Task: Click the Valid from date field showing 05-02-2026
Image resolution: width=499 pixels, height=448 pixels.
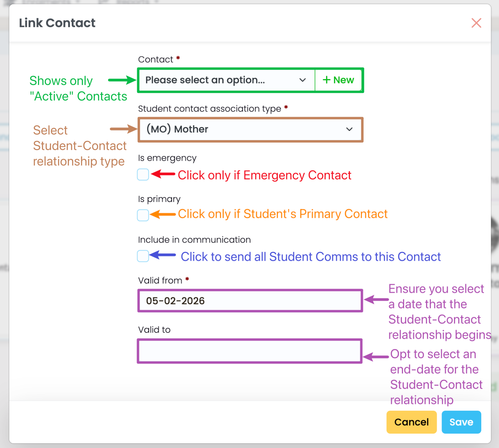Action: tap(250, 301)
